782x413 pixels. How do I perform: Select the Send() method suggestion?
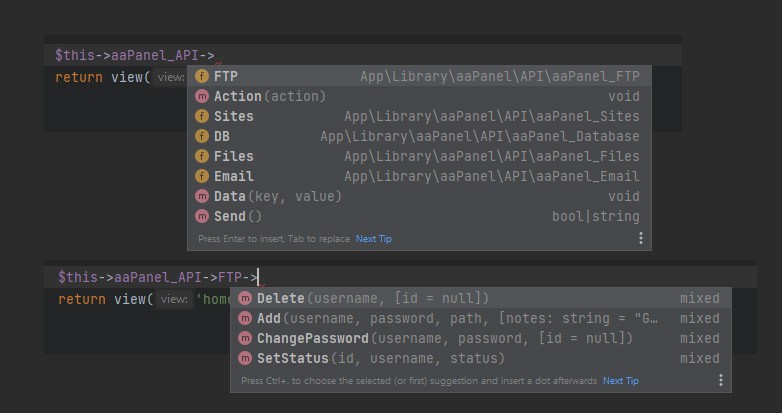(419, 216)
